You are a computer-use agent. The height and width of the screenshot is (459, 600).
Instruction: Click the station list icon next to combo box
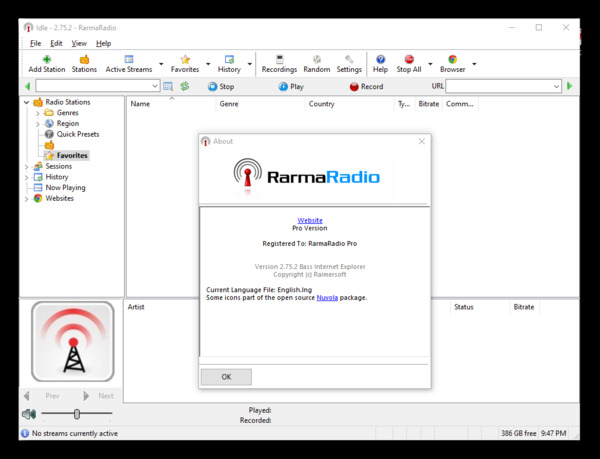point(168,86)
